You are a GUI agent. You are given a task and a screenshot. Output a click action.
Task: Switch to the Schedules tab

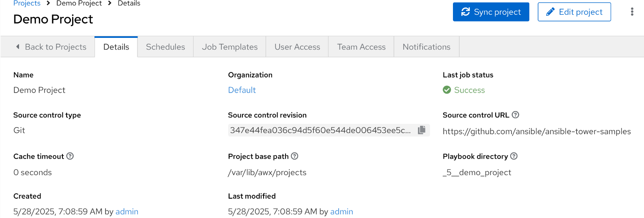click(165, 47)
